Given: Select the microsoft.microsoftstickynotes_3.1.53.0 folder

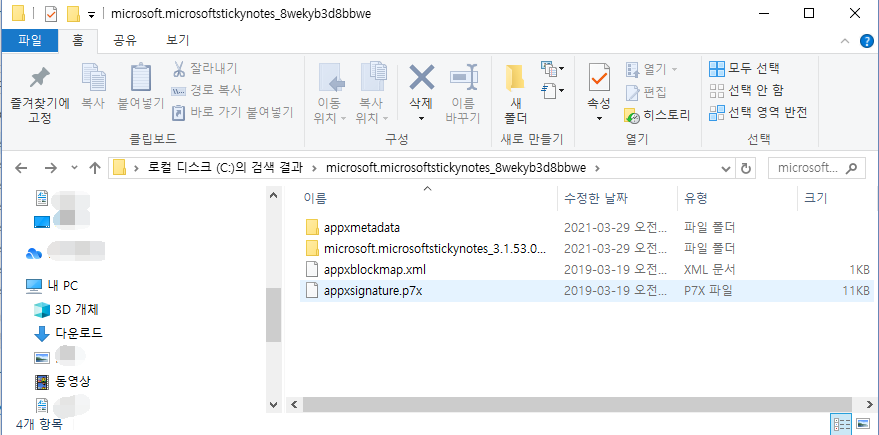Looking at the screenshot, I should pyautogui.click(x=586, y=248).
